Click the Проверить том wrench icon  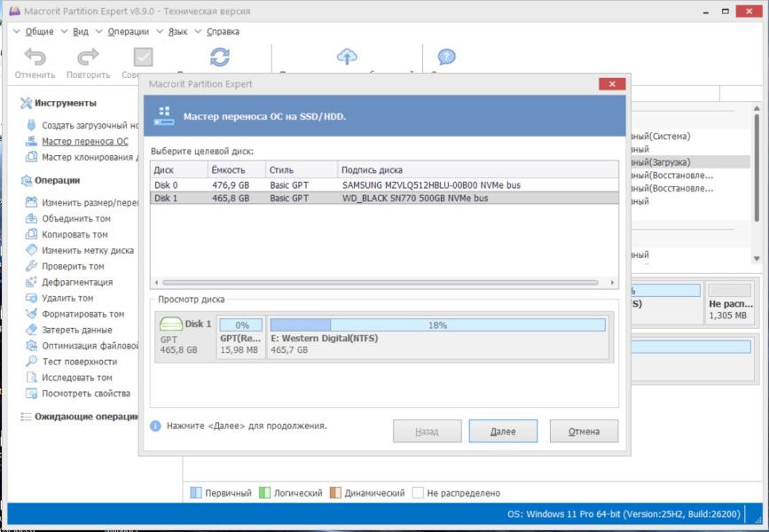click(x=32, y=266)
